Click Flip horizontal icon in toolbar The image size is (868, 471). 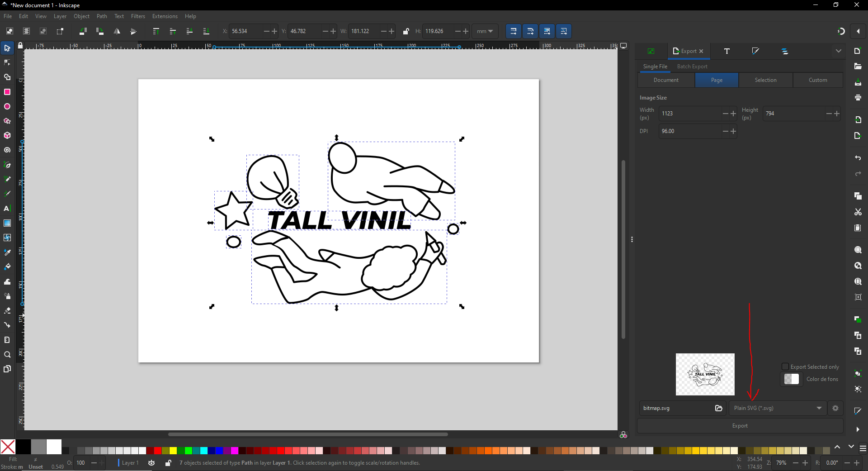117,31
